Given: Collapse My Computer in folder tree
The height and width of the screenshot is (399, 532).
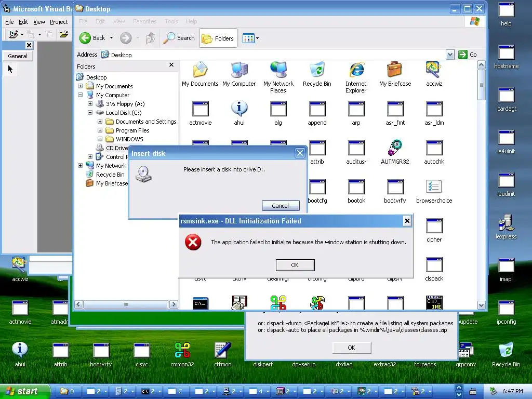Looking at the screenshot, I should [81, 95].
